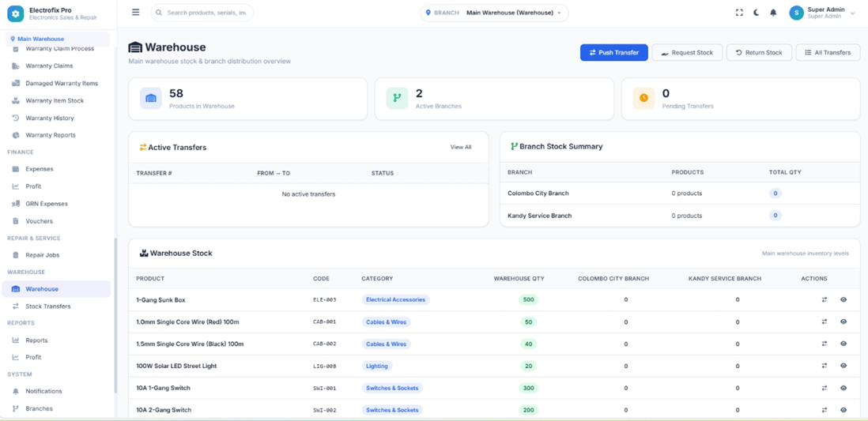View details eye icon for 1-Gang Sunk Box

pos(843,299)
